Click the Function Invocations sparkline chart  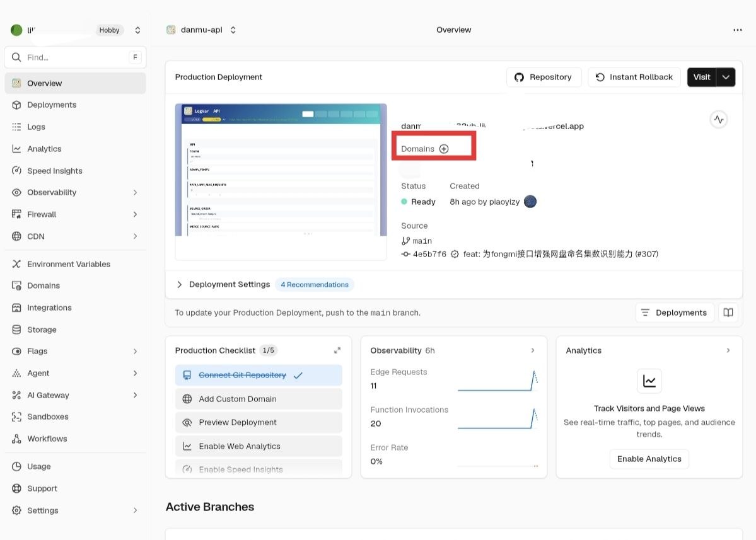point(497,418)
